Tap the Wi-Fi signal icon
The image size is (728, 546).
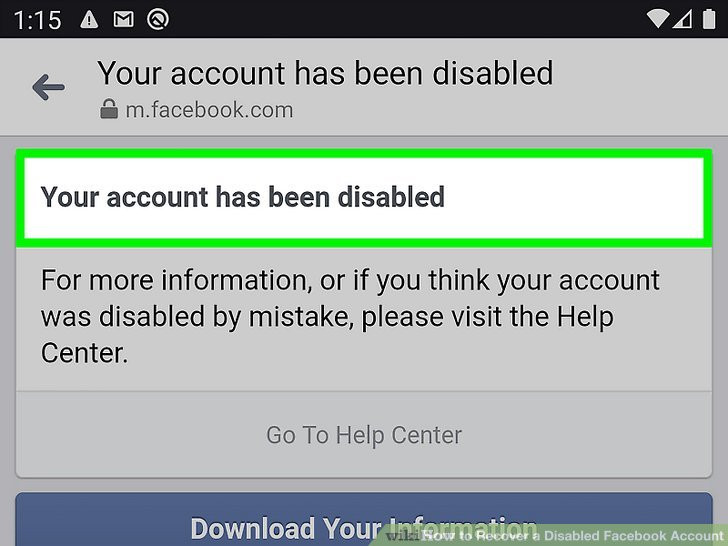[x=658, y=19]
